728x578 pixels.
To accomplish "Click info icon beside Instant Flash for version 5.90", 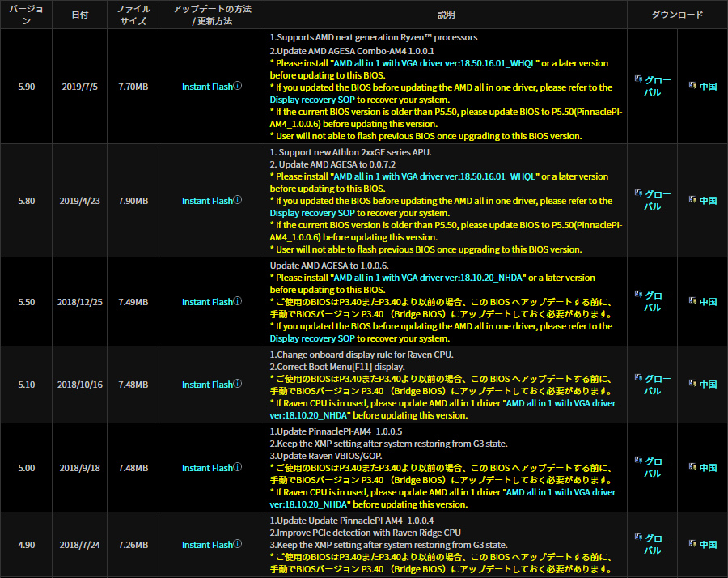I will (238, 86).
